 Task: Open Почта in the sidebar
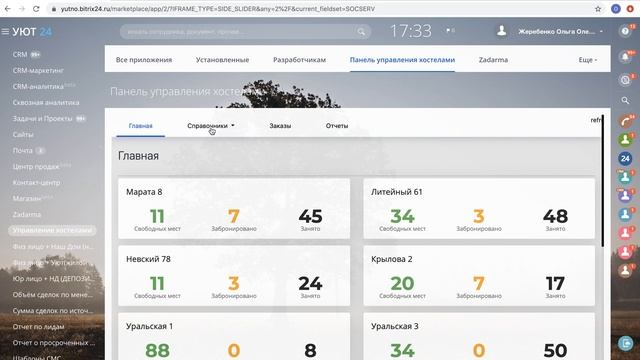pos(22,150)
